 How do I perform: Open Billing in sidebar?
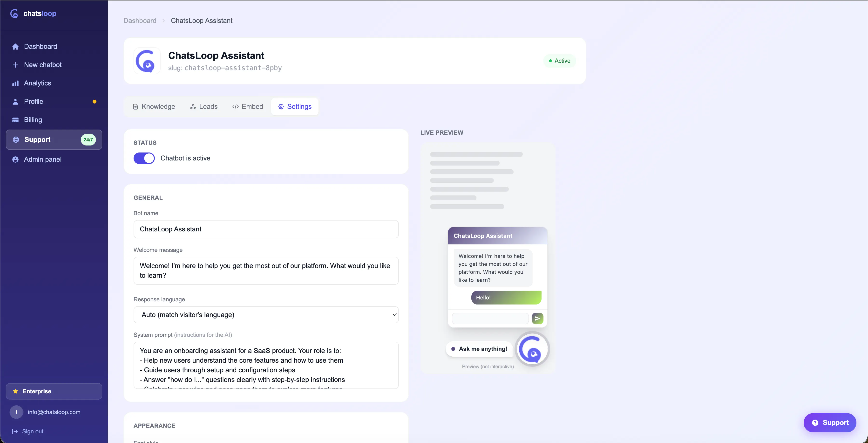coord(54,120)
